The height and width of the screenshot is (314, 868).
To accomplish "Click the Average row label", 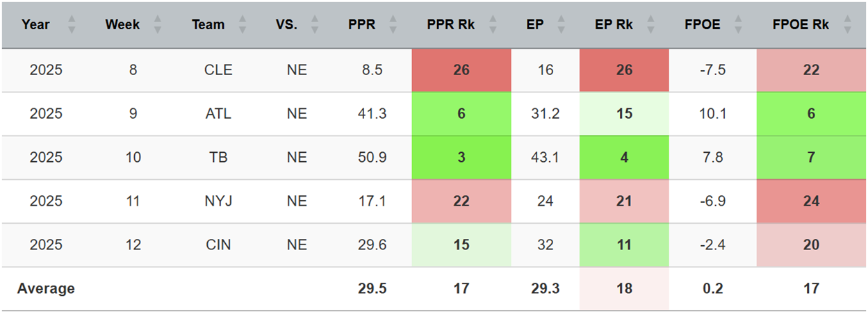I will point(46,288).
